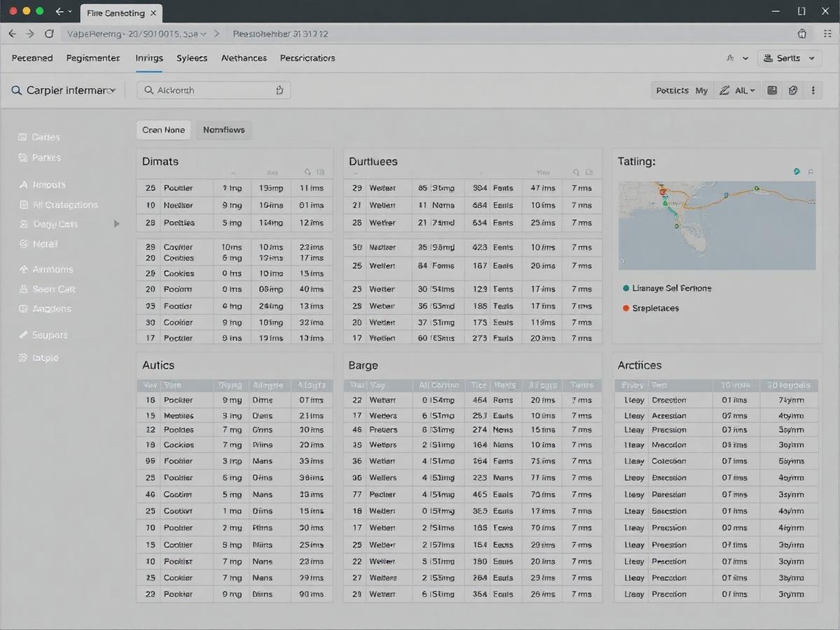Click the Aickortth search input field

click(x=213, y=90)
